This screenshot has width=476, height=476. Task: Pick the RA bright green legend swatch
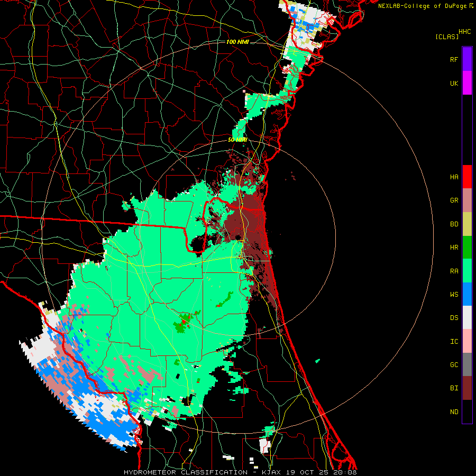[x=467, y=271]
